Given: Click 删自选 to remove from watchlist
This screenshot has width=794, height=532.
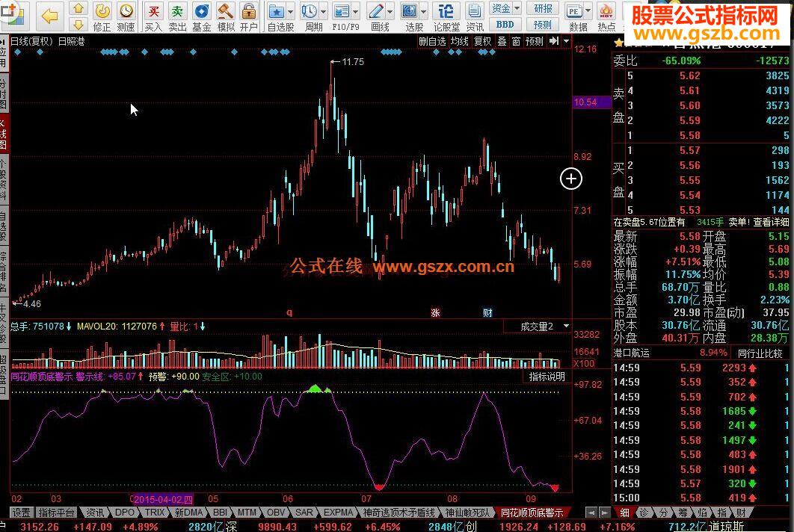Looking at the screenshot, I should coord(432,41).
